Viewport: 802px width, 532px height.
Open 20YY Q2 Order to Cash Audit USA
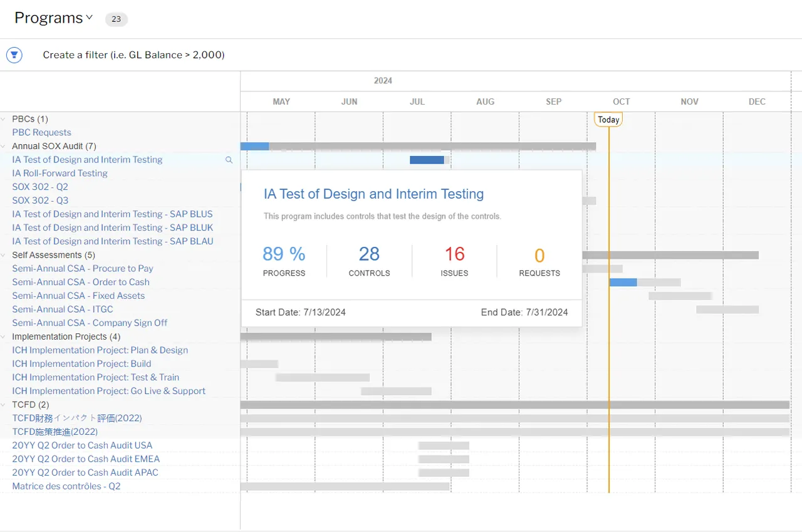click(x=82, y=446)
